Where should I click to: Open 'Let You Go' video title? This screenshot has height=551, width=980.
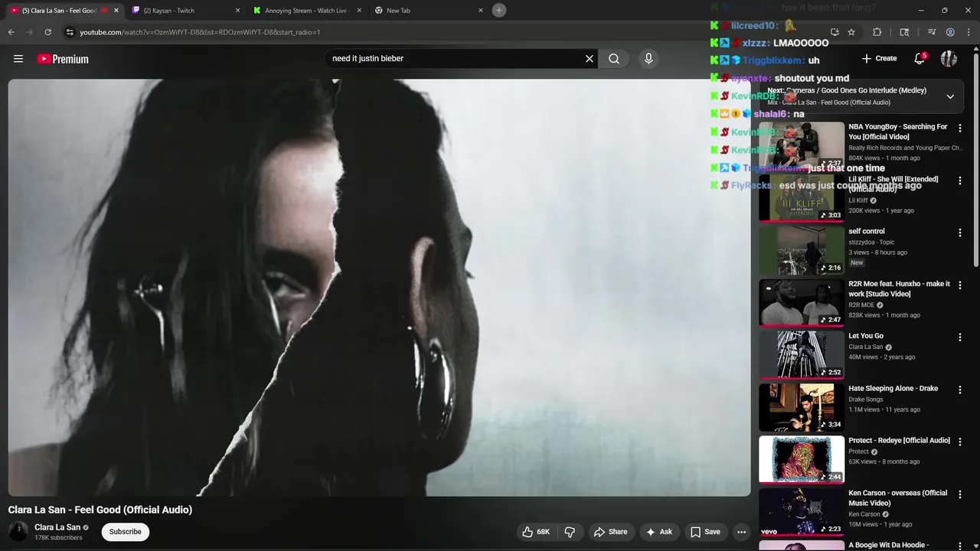(x=866, y=336)
